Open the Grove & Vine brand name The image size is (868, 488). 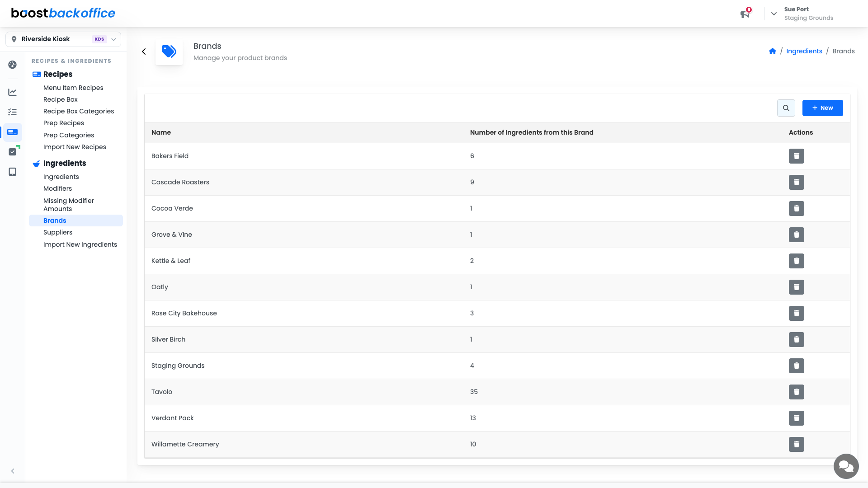[x=172, y=235]
